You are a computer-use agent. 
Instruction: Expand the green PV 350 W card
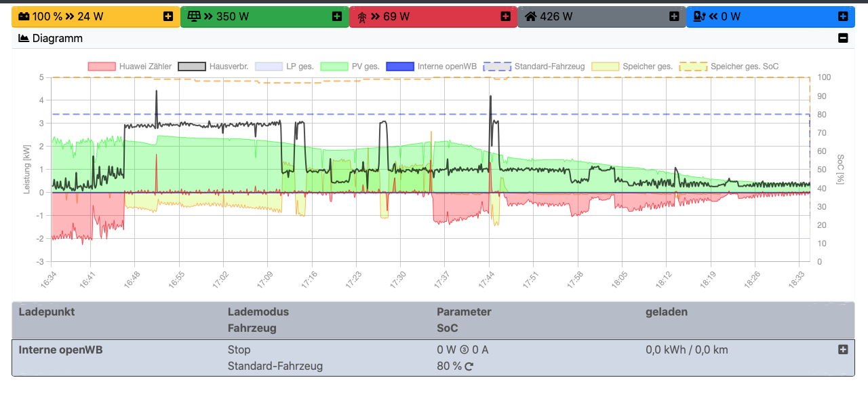[x=337, y=16]
